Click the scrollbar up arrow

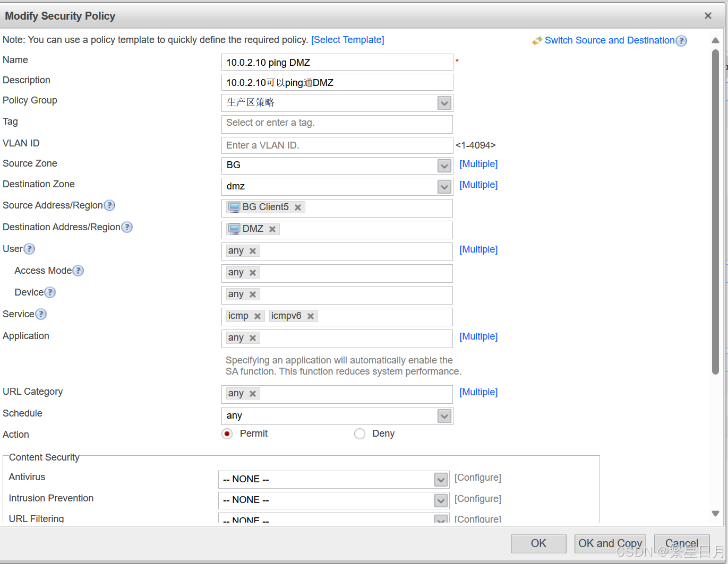point(715,41)
